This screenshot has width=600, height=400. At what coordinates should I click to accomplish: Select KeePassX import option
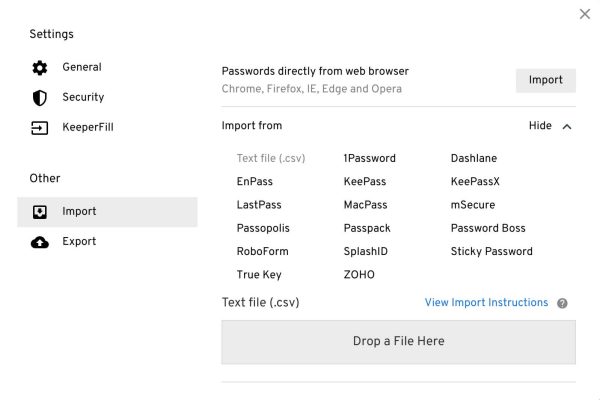point(475,181)
